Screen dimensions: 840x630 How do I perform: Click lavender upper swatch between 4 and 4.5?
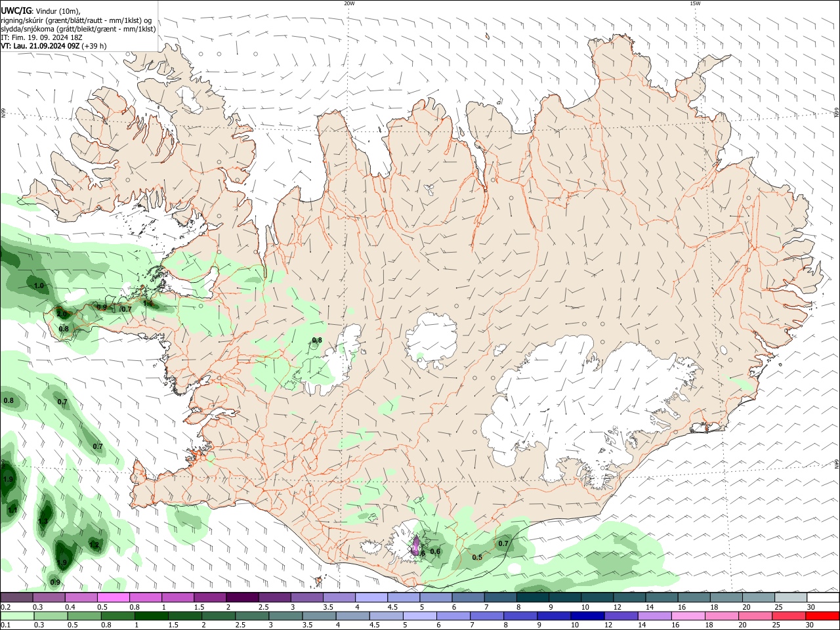371,598
